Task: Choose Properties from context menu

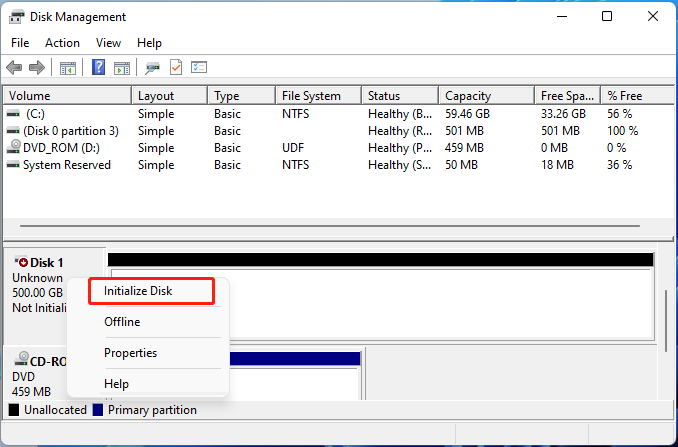Action: (x=148, y=353)
